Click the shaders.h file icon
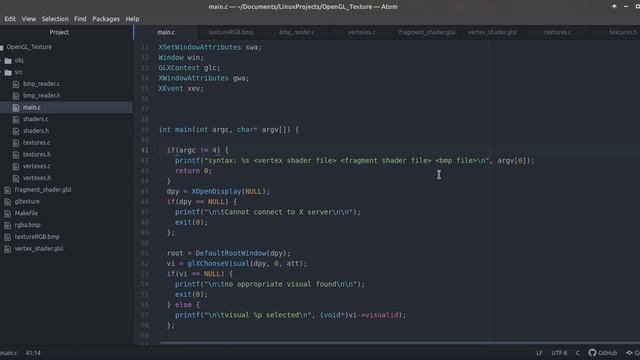This screenshot has height=360, width=640. [x=16, y=131]
